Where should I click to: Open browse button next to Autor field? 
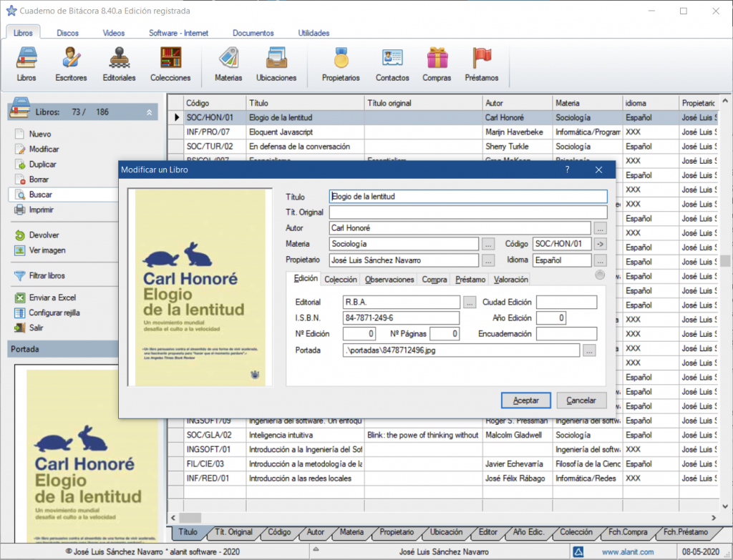[600, 228]
